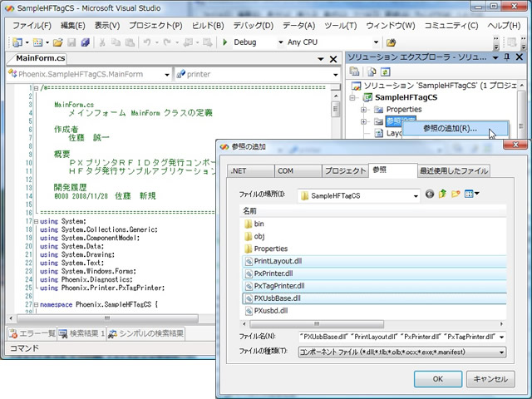Expand the Properties node in Solution Explorer
This screenshot has width=532, height=399.
363,110
